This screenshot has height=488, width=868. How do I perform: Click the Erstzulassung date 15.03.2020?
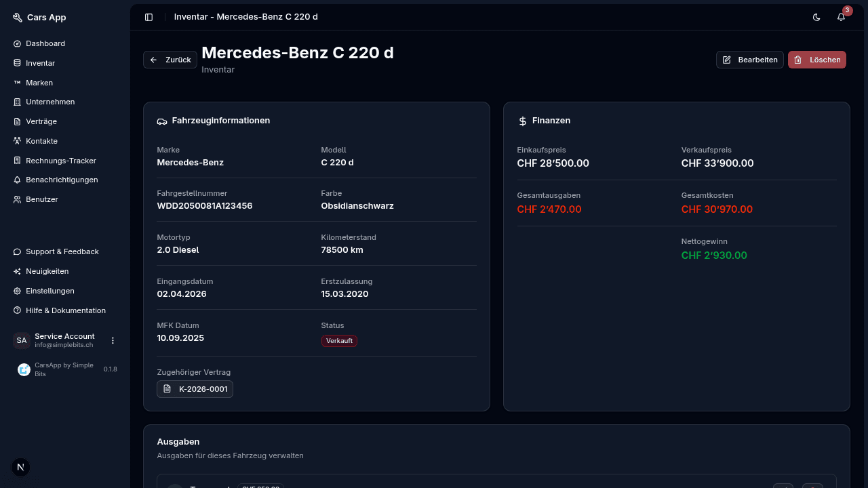click(344, 294)
